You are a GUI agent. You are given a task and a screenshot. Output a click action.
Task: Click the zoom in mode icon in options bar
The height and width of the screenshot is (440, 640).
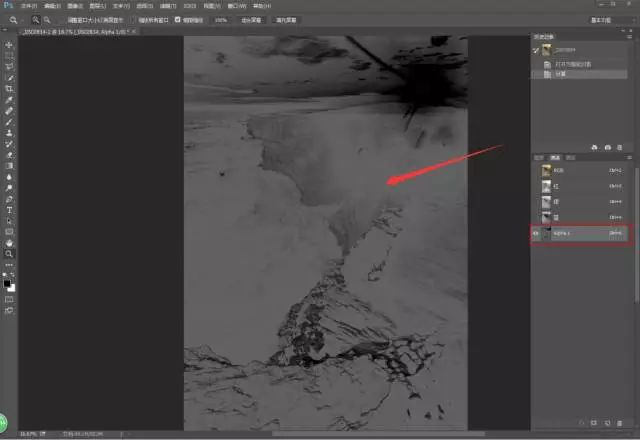coord(35,19)
